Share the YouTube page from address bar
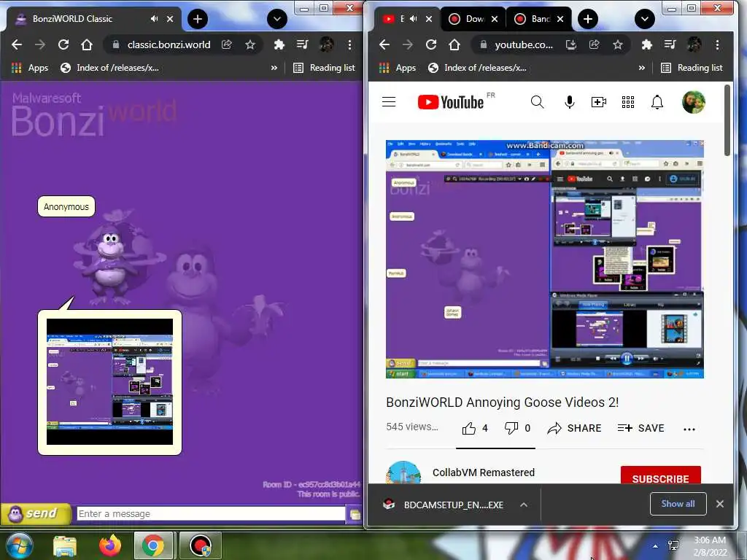This screenshot has height=560, width=747. pyautogui.click(x=594, y=44)
